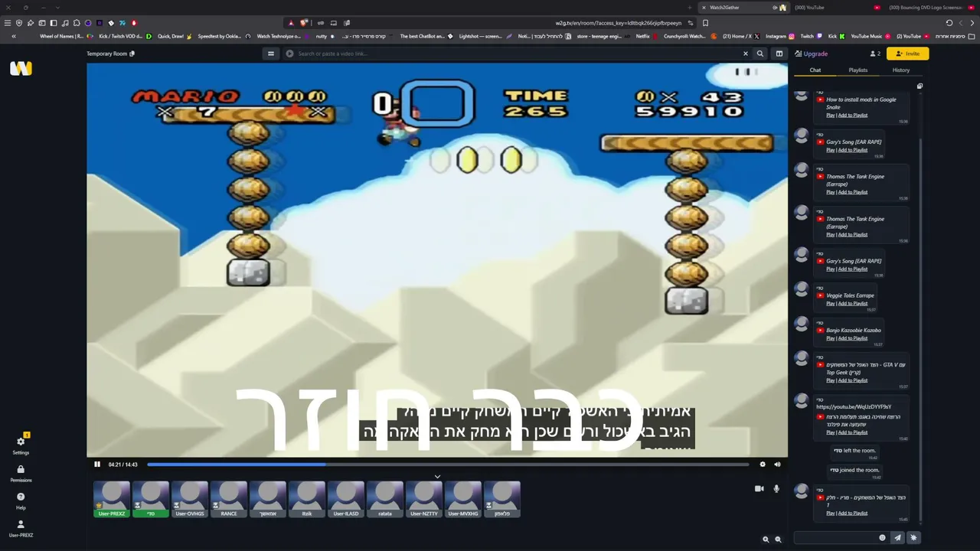Switch to the Playlists tab

click(858, 70)
